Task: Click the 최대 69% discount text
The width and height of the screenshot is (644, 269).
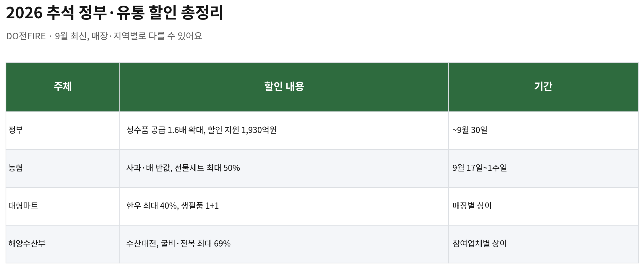Action: point(214,244)
